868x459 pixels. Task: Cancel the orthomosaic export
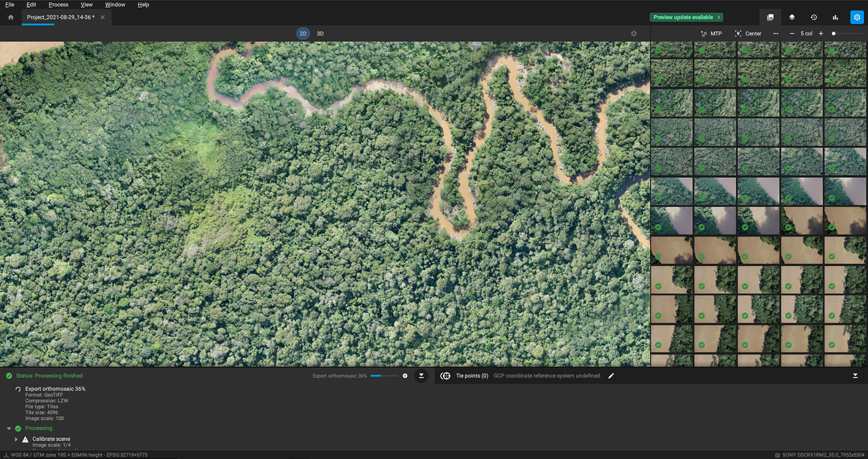point(405,376)
